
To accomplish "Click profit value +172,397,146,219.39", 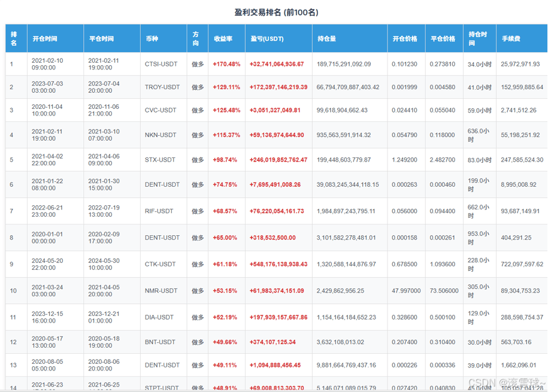I will click(x=278, y=87).
